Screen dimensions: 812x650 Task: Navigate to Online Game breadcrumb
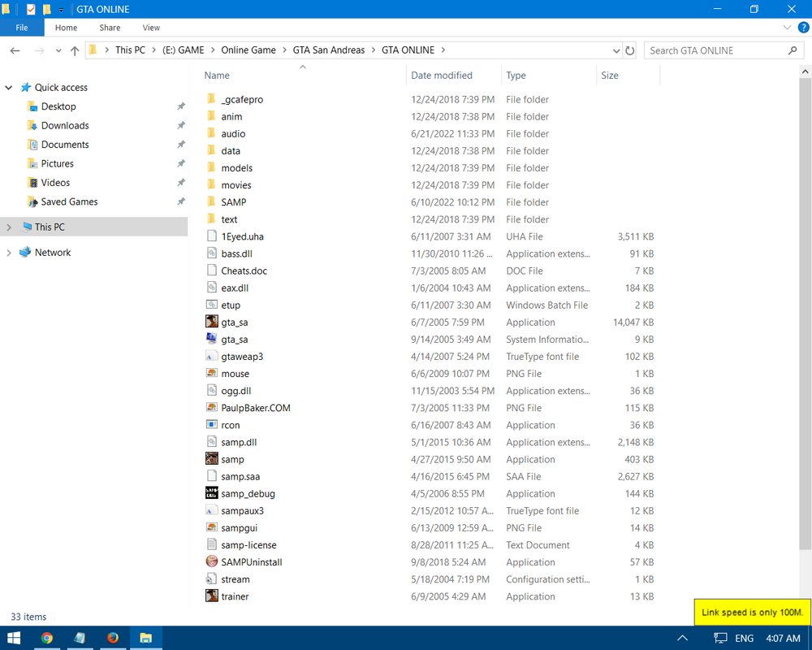(248, 50)
